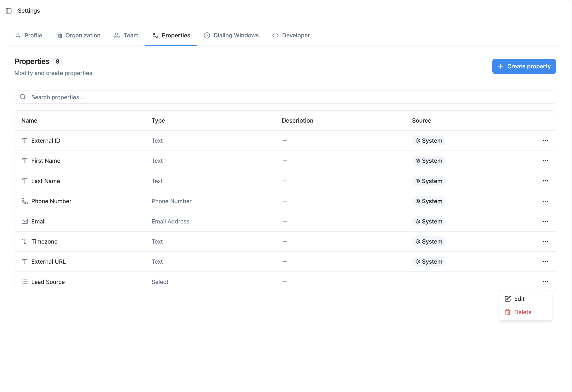Open the actions menu for External ID
Image resolution: width=572 pixels, height=392 pixels.
[x=545, y=141]
